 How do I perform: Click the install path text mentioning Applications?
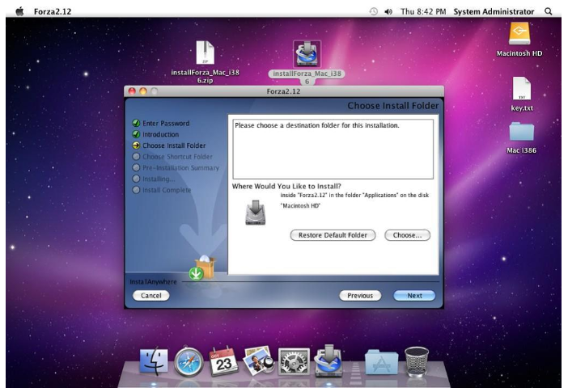[x=354, y=195]
